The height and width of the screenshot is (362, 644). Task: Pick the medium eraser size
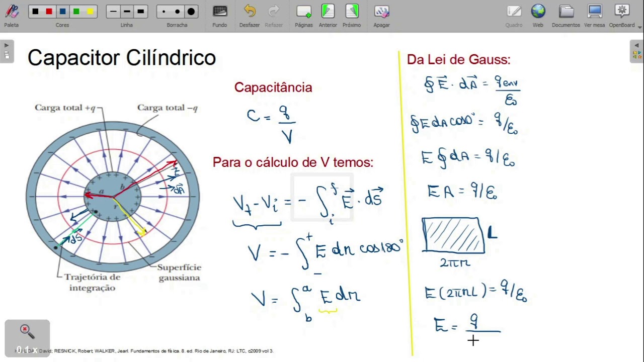[177, 12]
